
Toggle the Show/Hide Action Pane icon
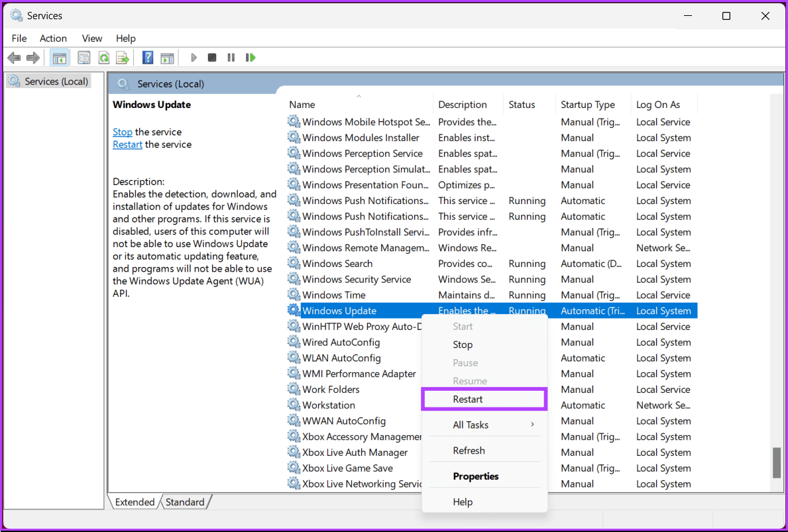coord(167,58)
